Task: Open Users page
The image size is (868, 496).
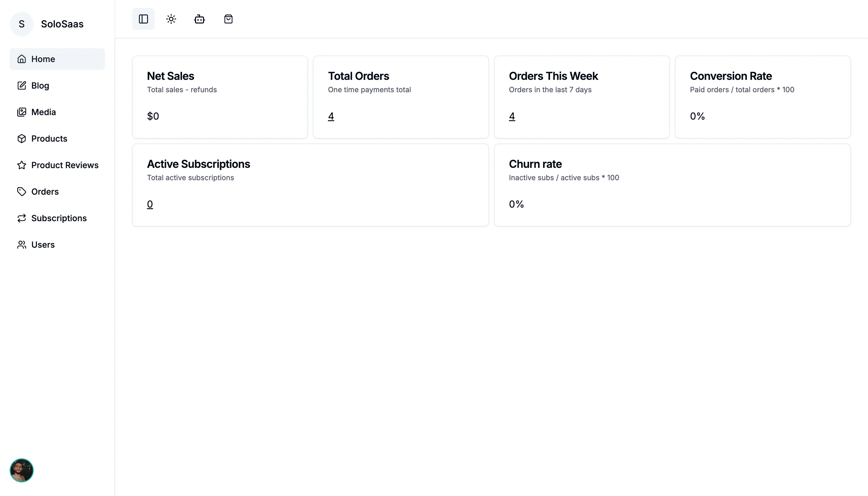Action: pyautogui.click(x=57, y=245)
